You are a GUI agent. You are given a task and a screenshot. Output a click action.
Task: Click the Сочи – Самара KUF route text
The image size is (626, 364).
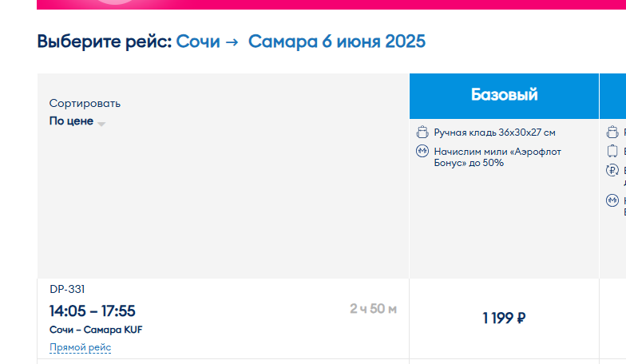tap(96, 330)
